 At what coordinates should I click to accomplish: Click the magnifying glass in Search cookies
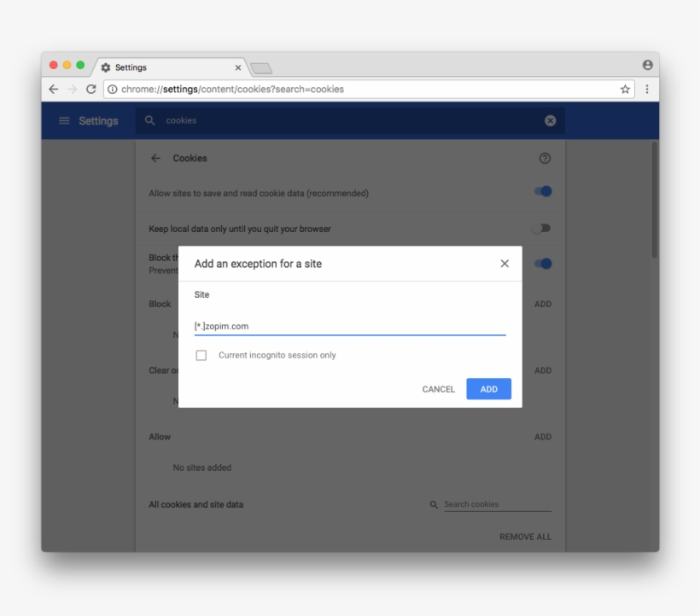434,504
